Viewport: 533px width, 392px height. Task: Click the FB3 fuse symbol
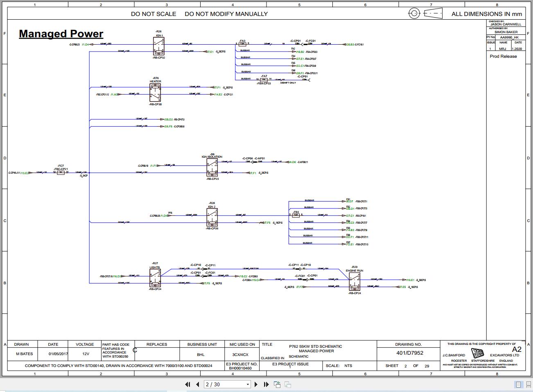pos(296,215)
